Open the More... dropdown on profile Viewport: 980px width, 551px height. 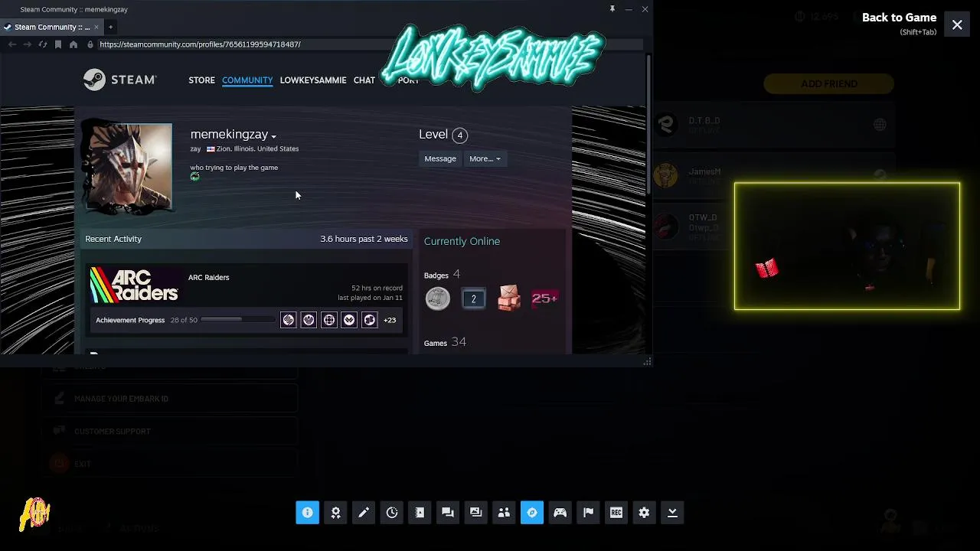pos(485,158)
